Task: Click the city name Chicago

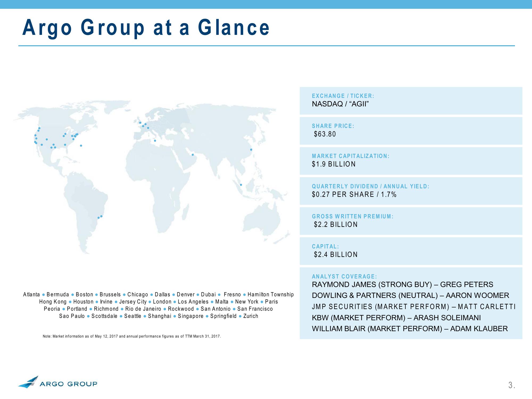Action: click(138, 294)
